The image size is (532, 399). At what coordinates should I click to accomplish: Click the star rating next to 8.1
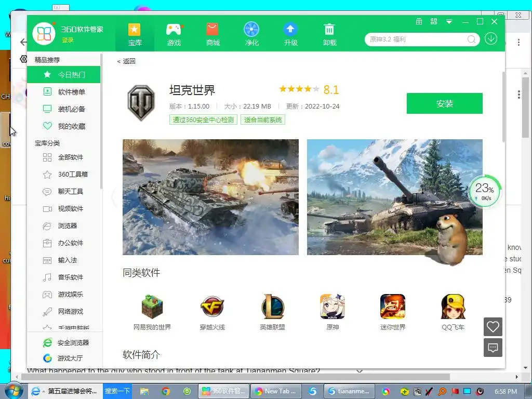tap(299, 89)
